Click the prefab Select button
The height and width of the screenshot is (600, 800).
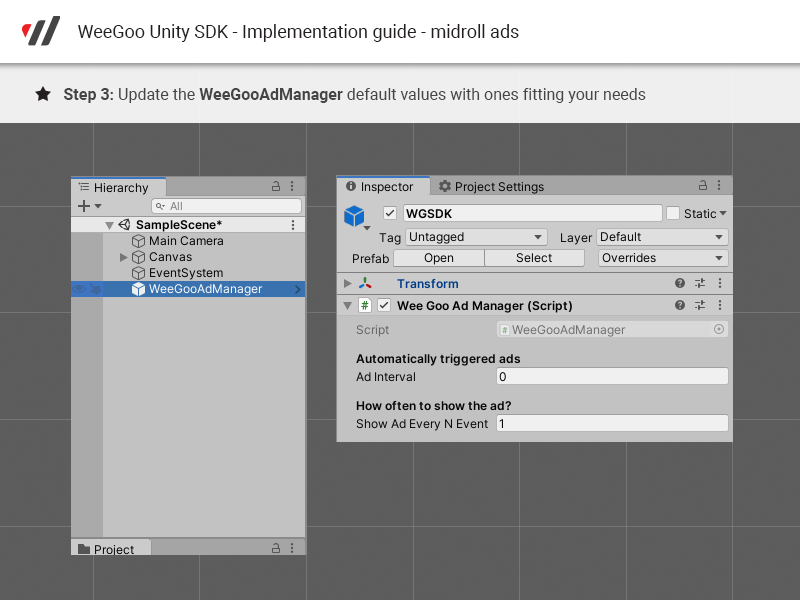click(534, 258)
